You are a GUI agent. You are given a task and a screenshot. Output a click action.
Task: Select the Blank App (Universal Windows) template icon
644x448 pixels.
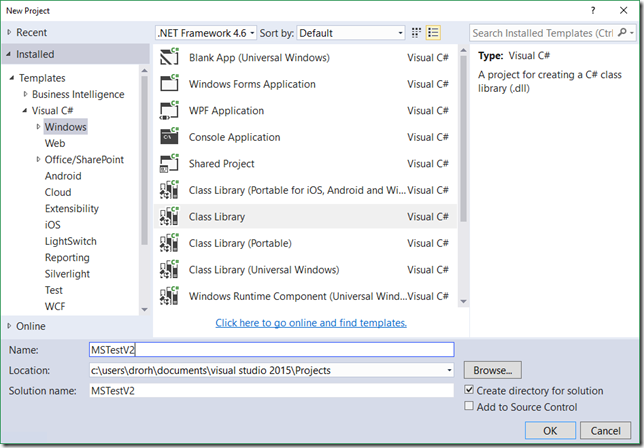[x=169, y=58]
